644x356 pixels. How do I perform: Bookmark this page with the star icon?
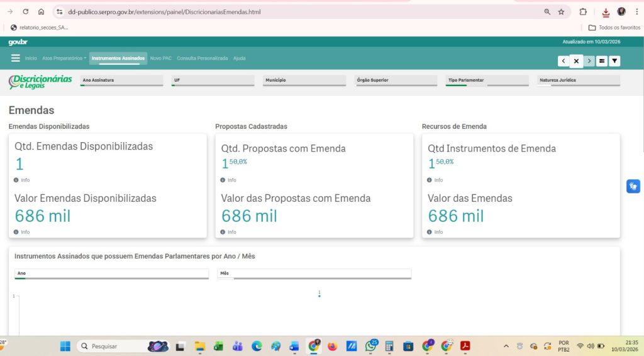tap(561, 12)
